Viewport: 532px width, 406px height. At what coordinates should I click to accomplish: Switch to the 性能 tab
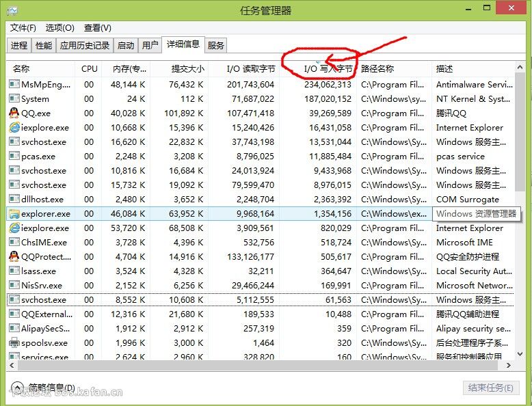pos(44,45)
